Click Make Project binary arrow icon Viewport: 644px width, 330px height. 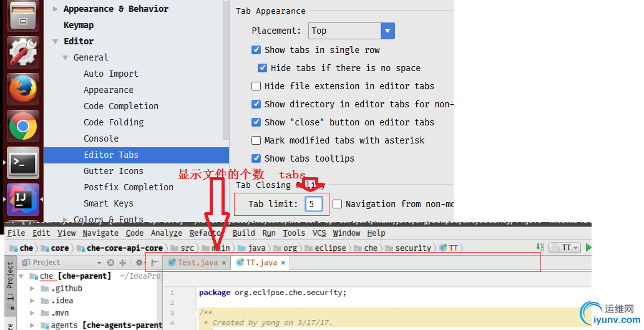540,247
